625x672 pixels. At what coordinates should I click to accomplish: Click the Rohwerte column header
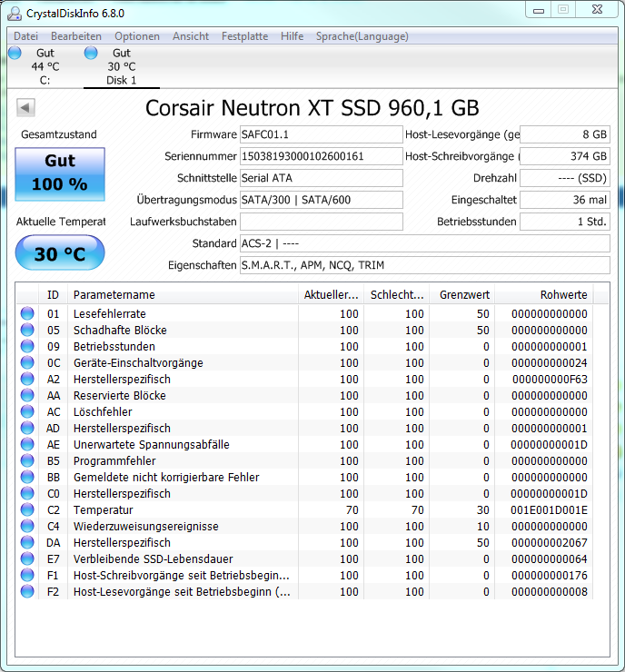pos(544,295)
